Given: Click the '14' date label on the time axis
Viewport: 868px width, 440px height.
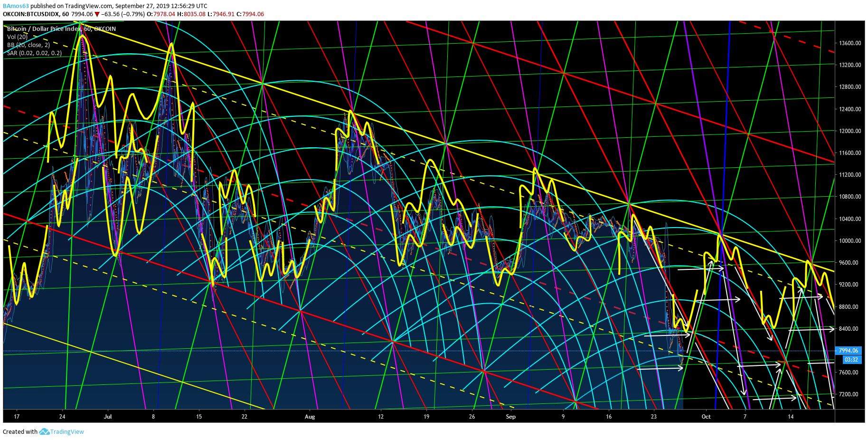Looking at the screenshot, I should 791,417.
